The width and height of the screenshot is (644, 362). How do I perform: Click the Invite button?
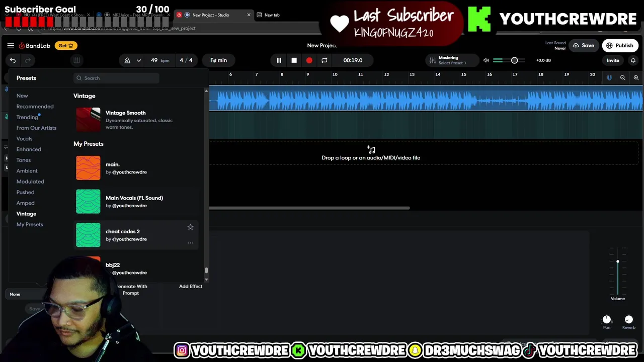click(x=613, y=60)
